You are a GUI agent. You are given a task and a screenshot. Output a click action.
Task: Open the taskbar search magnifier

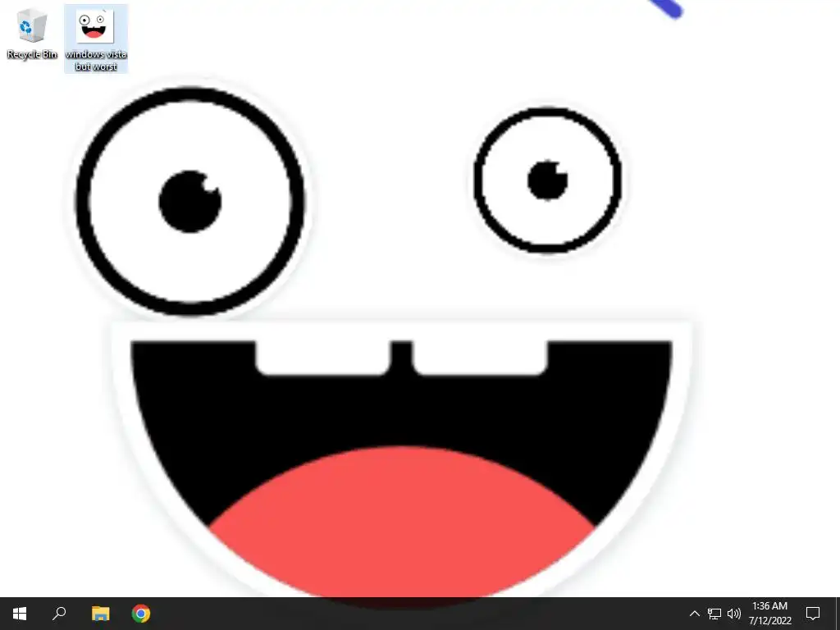coord(59,614)
